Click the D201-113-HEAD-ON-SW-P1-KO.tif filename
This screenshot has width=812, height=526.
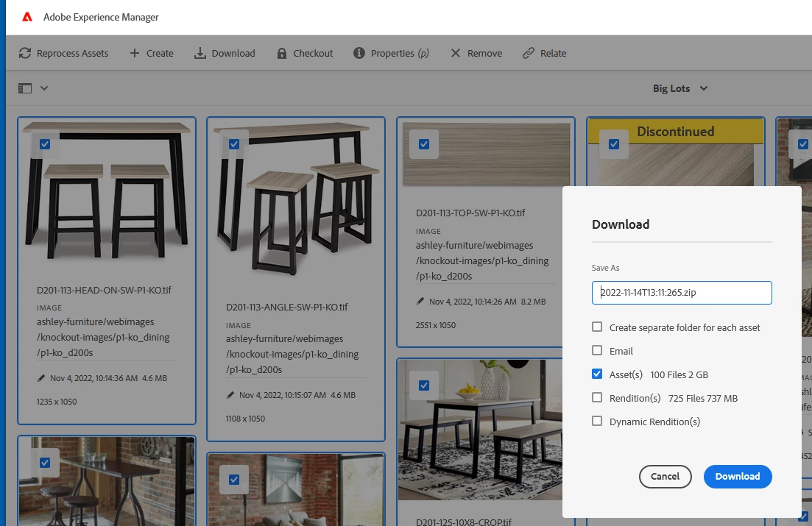(x=104, y=290)
